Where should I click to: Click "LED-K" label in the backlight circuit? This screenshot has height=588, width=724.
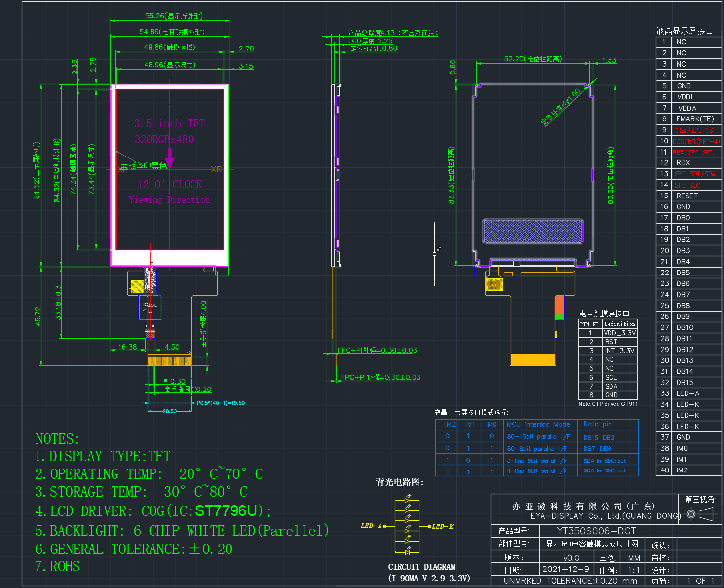442,527
